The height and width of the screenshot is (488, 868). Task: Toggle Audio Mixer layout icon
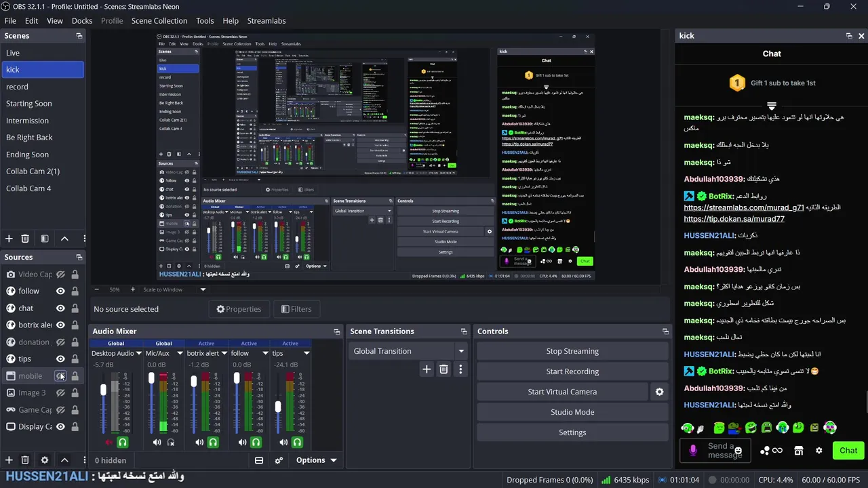pyautogui.click(x=258, y=460)
